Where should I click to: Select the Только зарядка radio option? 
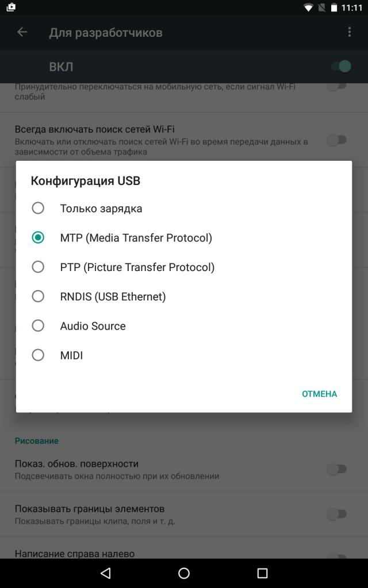coord(38,208)
